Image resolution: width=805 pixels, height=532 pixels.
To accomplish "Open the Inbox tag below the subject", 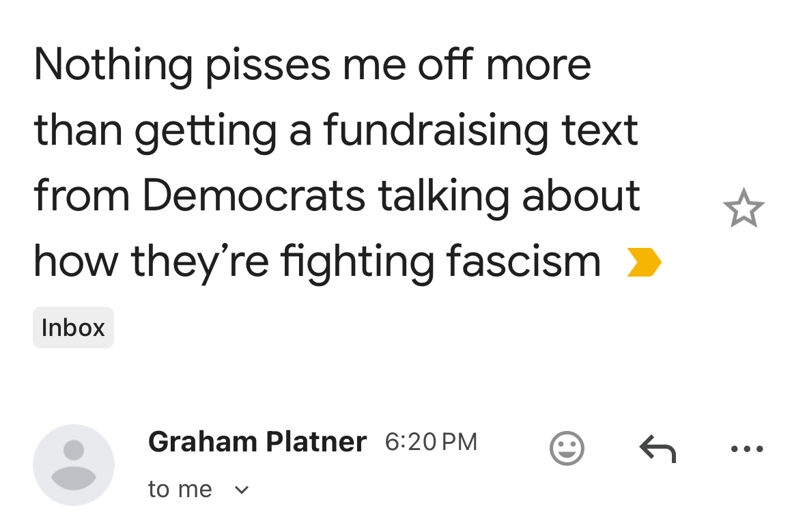I will (73, 328).
